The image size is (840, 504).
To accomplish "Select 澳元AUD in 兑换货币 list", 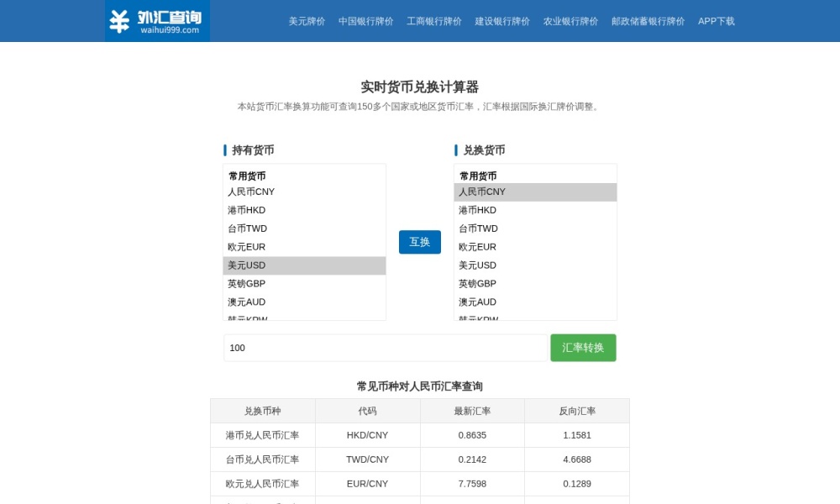I will click(535, 302).
